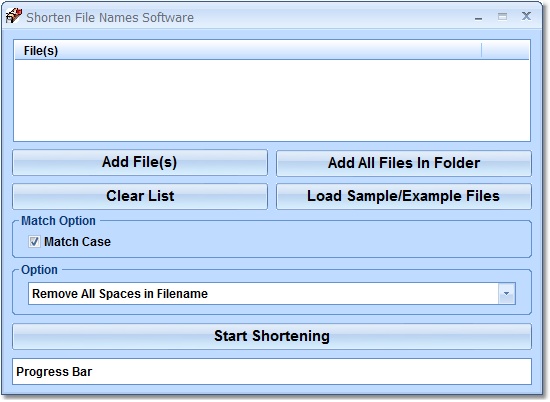Screen dimensions: 550x402
Task: Empty the list with Clear List
Action: click(x=140, y=196)
